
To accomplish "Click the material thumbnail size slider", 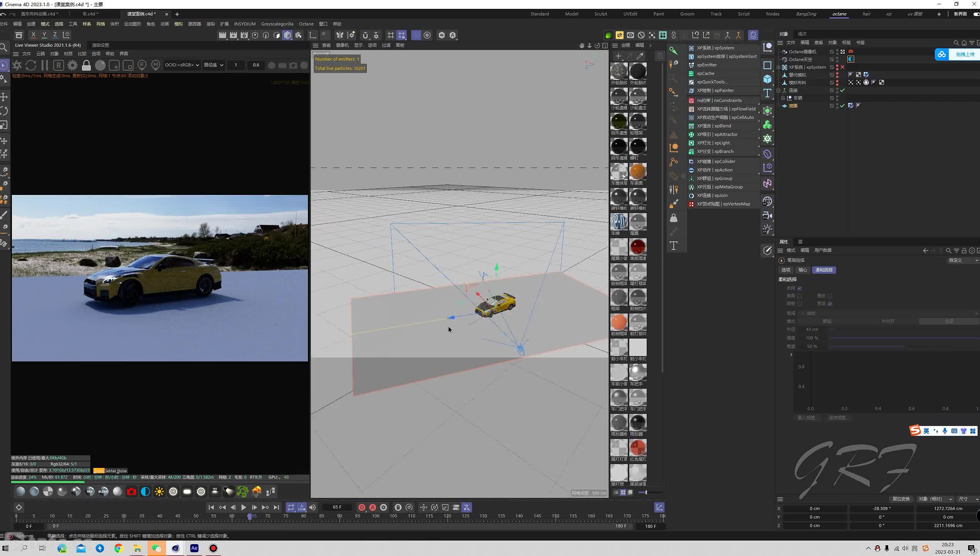I will pos(651,492).
